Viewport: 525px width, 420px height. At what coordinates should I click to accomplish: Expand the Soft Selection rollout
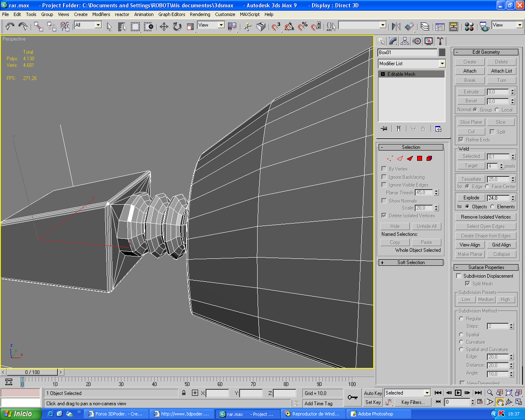click(411, 262)
